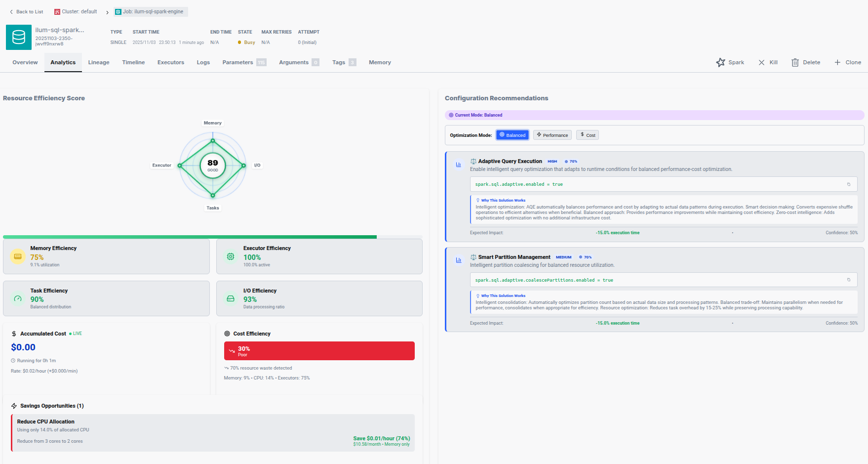The width and height of the screenshot is (868, 464).
Task: Copy the coalescePartitions.enabled config line
Action: 849,280
